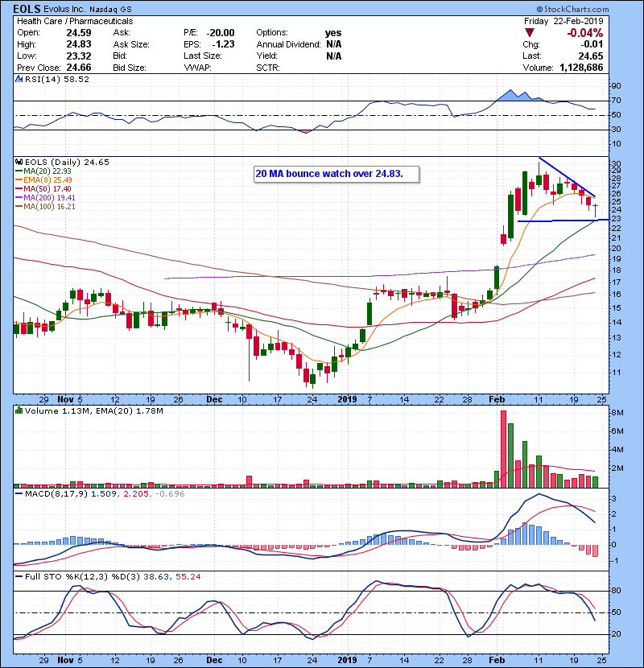Click the Health Care / Pharmaceuticals sector text
644x668 pixels.
(x=75, y=21)
